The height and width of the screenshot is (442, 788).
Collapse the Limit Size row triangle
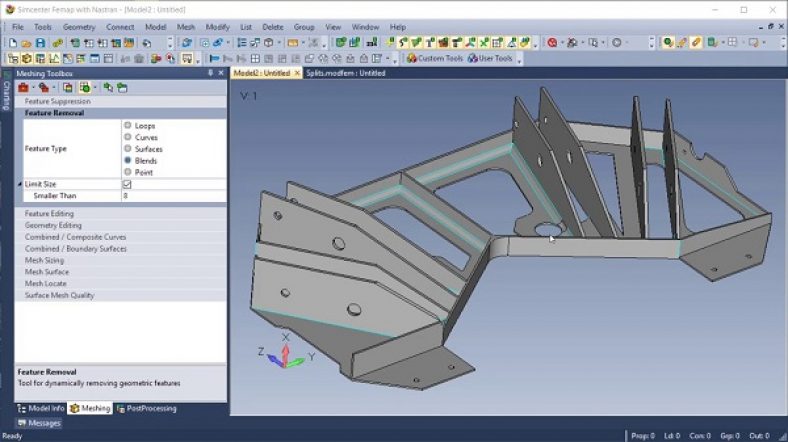[19, 185]
